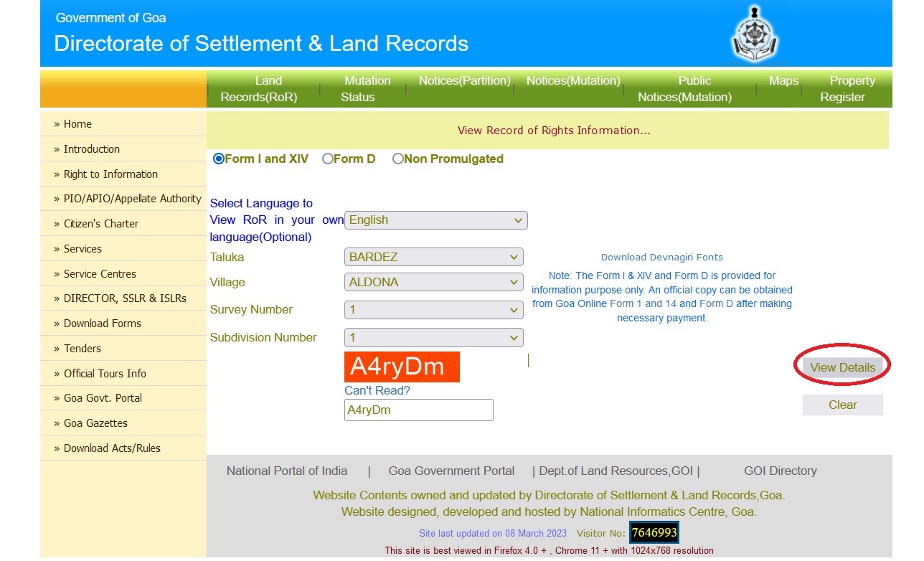Screen dimensions: 924x561
Task: Select the Non Promulgated option
Action: tap(398, 159)
